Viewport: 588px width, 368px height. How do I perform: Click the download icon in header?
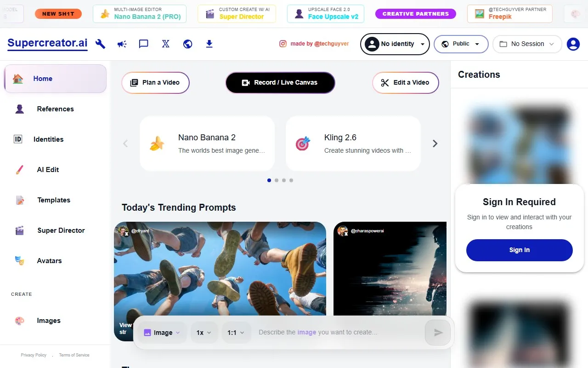[209, 44]
